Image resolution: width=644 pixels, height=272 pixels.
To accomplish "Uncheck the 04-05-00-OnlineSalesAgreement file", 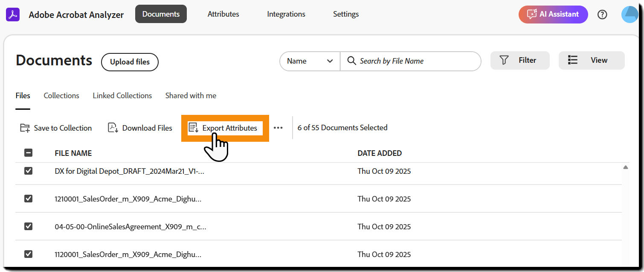I will (x=29, y=226).
